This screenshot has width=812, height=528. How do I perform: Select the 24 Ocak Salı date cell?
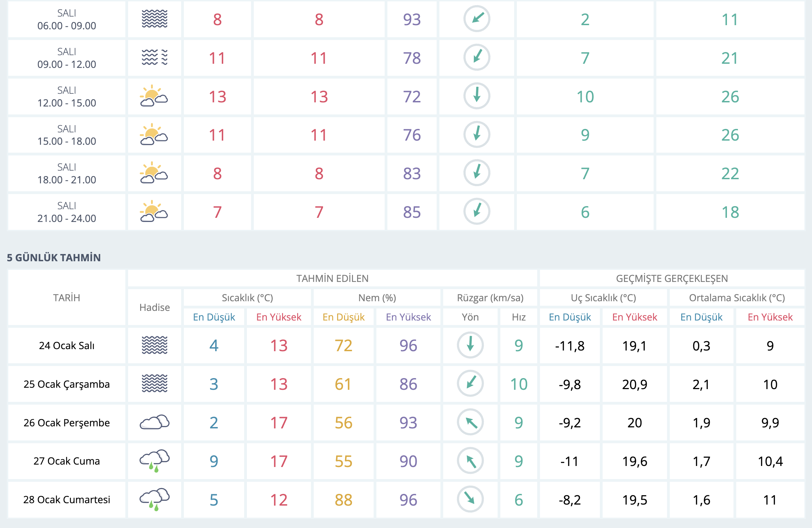click(x=66, y=345)
